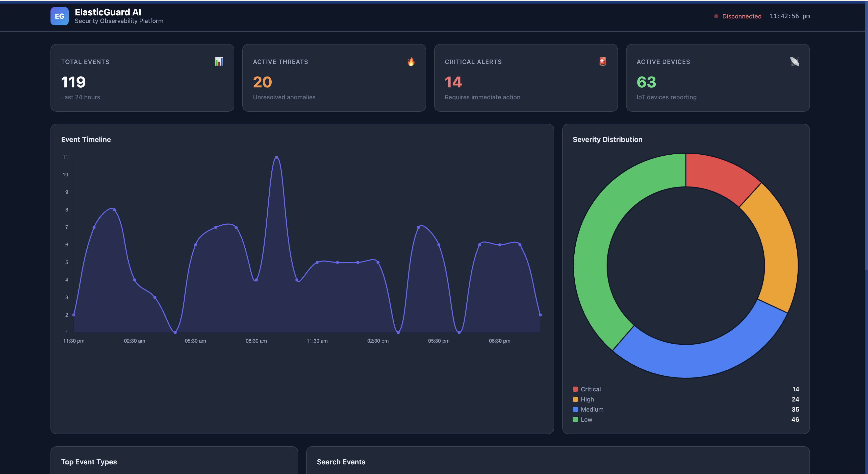Toggle the Medium legend entry
The width and height of the screenshot is (868, 474).
click(x=592, y=409)
